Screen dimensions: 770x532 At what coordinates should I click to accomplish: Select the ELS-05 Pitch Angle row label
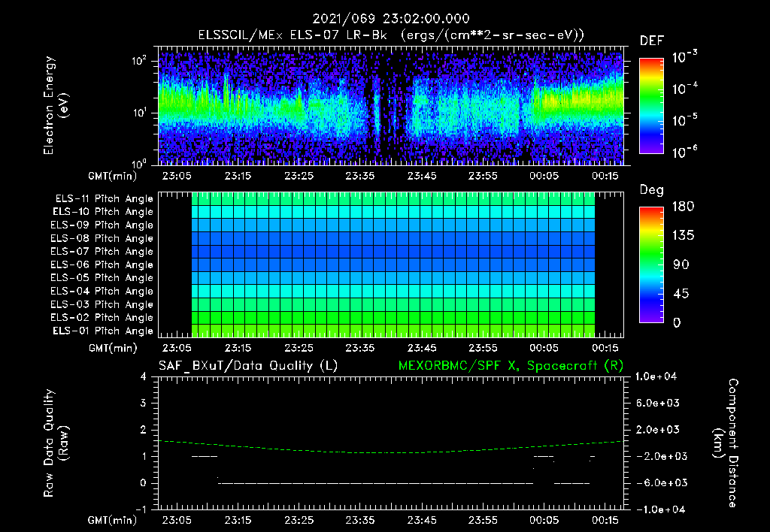102,278
